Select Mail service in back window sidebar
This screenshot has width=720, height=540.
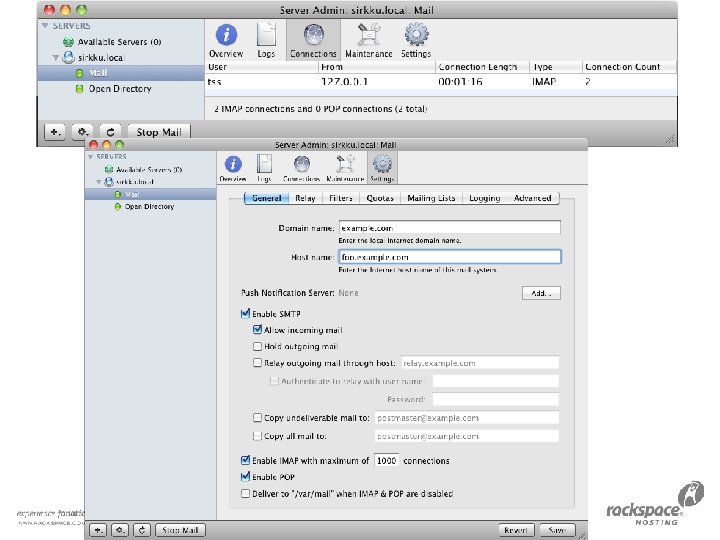121,73
